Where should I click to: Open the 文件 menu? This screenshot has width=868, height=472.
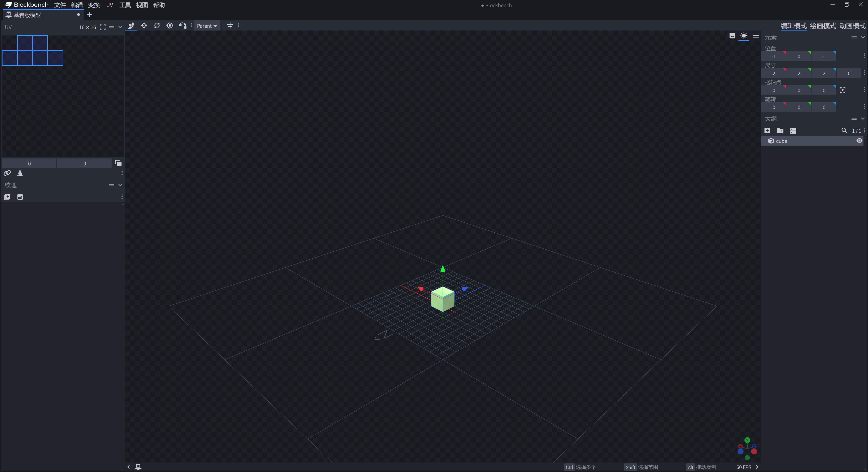click(x=60, y=5)
